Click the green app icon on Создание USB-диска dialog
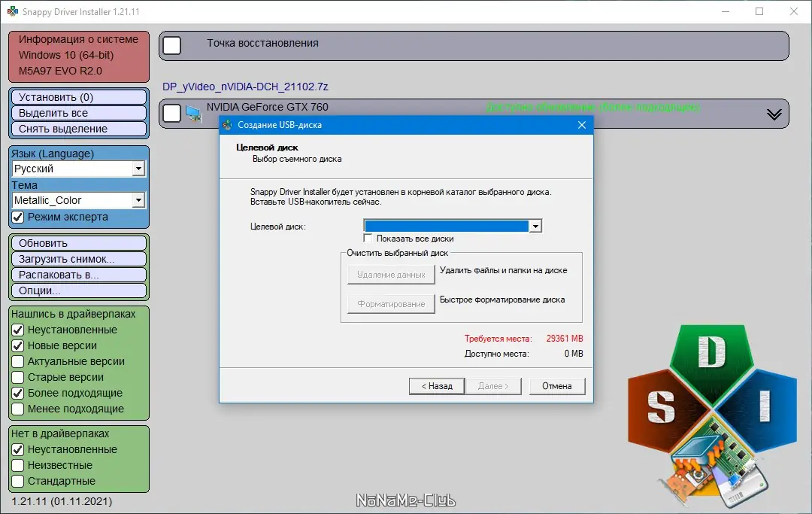The width and height of the screenshot is (812, 514). pyautogui.click(x=226, y=125)
